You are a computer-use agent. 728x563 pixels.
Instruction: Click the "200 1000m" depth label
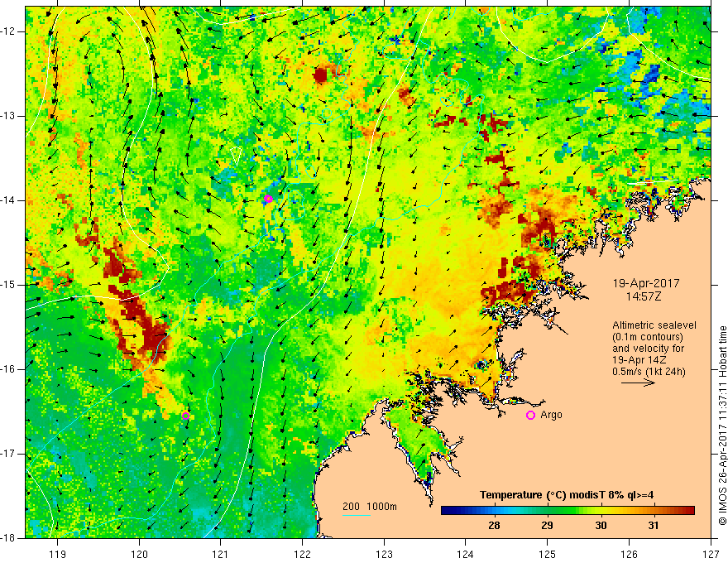(x=370, y=507)
